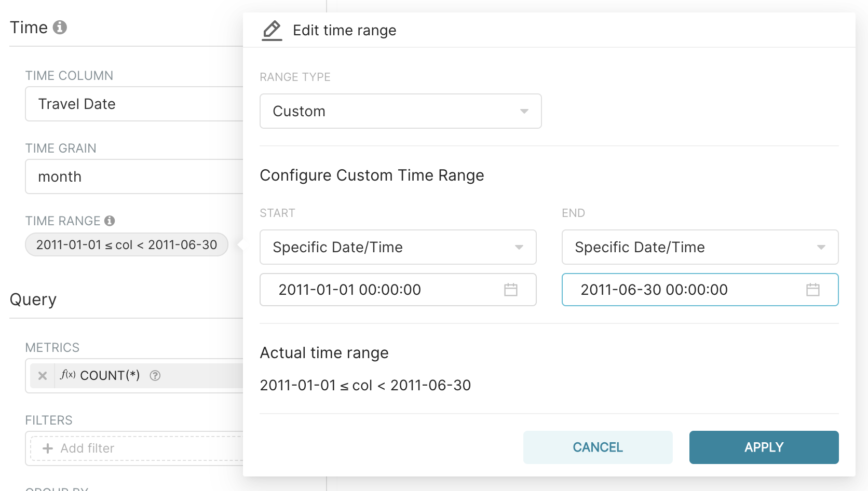
Task: Open the start date calendar picker icon
Action: [x=510, y=290]
